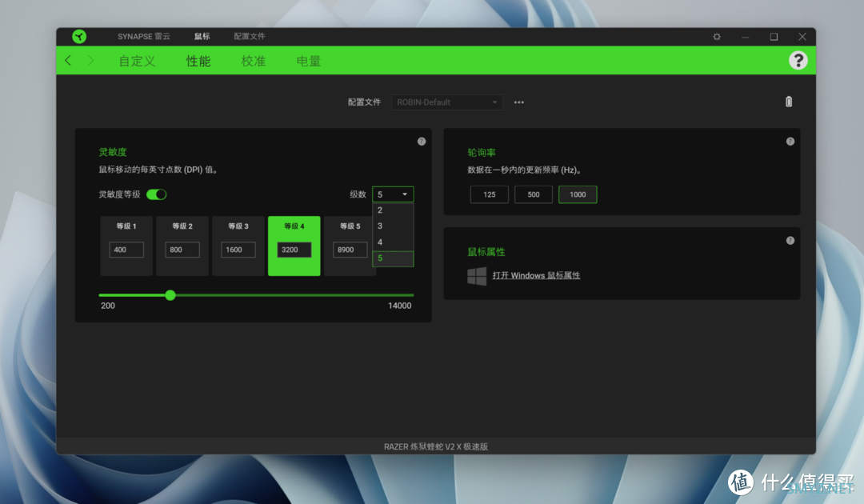The image size is (864, 504).
Task: Open the large help question mark
Action: tap(798, 60)
